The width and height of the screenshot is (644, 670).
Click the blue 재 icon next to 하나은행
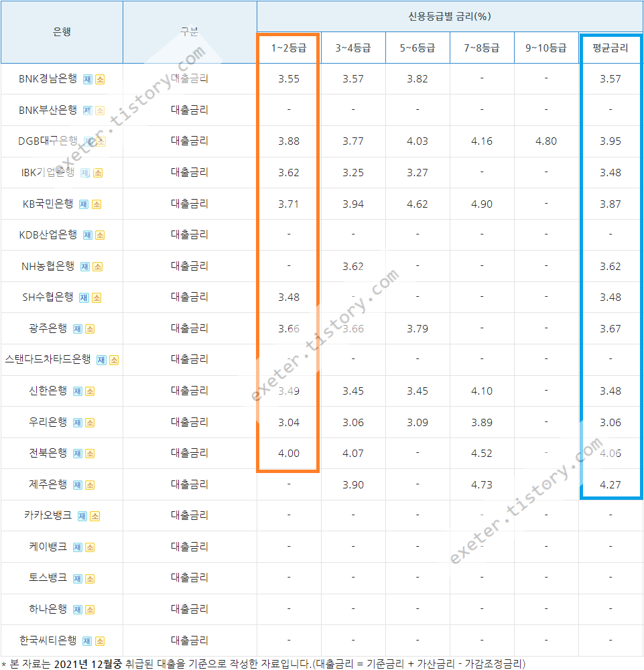pos(77,609)
